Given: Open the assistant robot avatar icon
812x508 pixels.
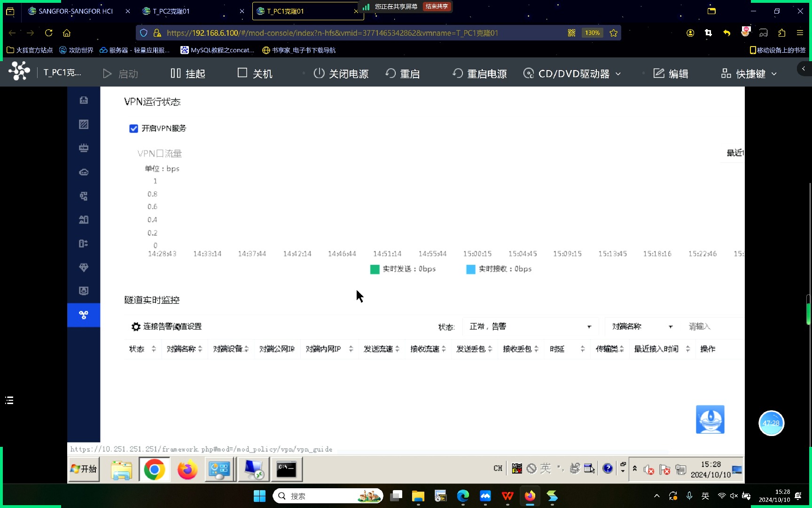Looking at the screenshot, I should tap(710, 419).
